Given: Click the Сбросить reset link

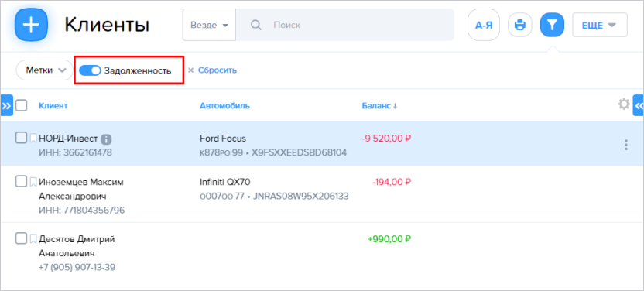Looking at the screenshot, I should click(x=218, y=70).
